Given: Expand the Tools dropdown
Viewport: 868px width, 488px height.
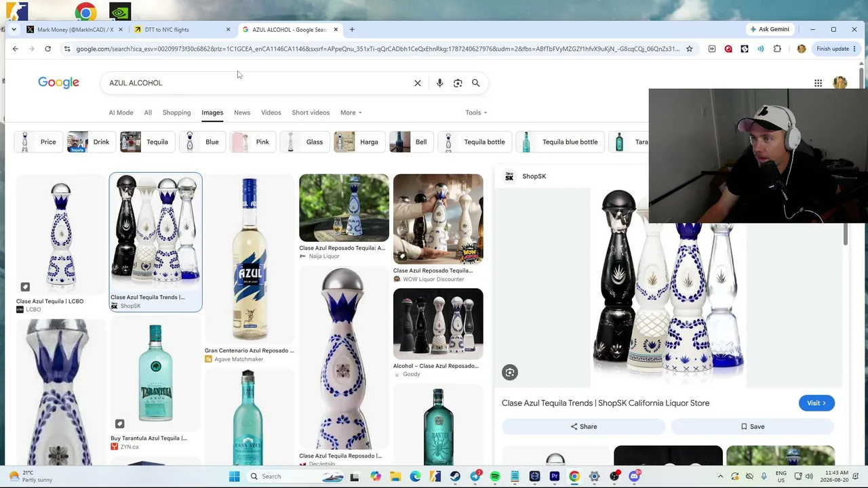Looking at the screenshot, I should [x=476, y=113].
